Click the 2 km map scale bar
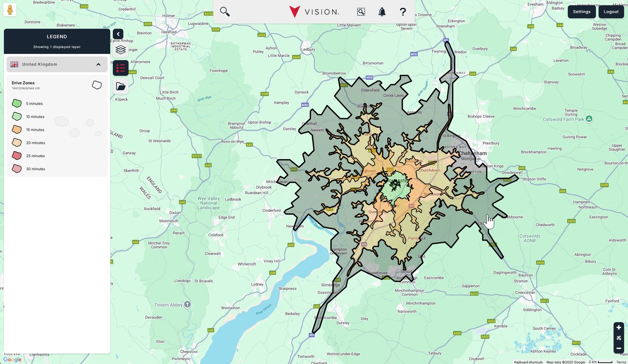The width and height of the screenshot is (628, 364). click(x=601, y=362)
